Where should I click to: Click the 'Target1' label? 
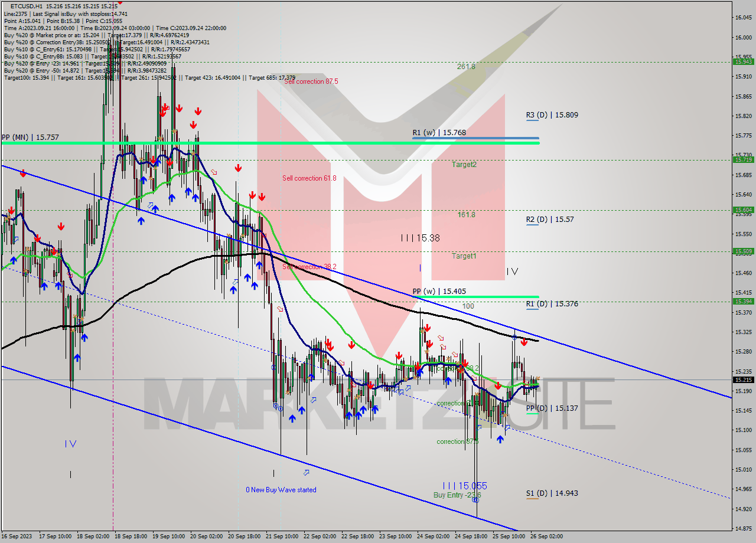tap(464, 256)
